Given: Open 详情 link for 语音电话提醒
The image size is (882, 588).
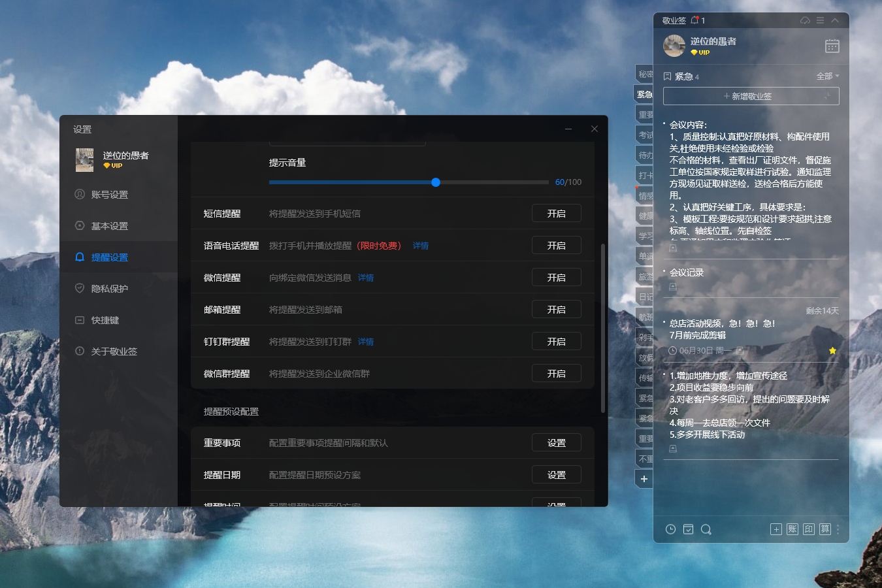Looking at the screenshot, I should [x=421, y=246].
